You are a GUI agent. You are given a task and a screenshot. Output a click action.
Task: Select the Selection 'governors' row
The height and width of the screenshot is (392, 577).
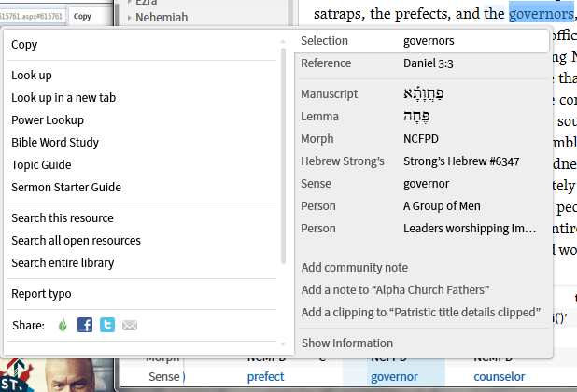[x=423, y=41]
